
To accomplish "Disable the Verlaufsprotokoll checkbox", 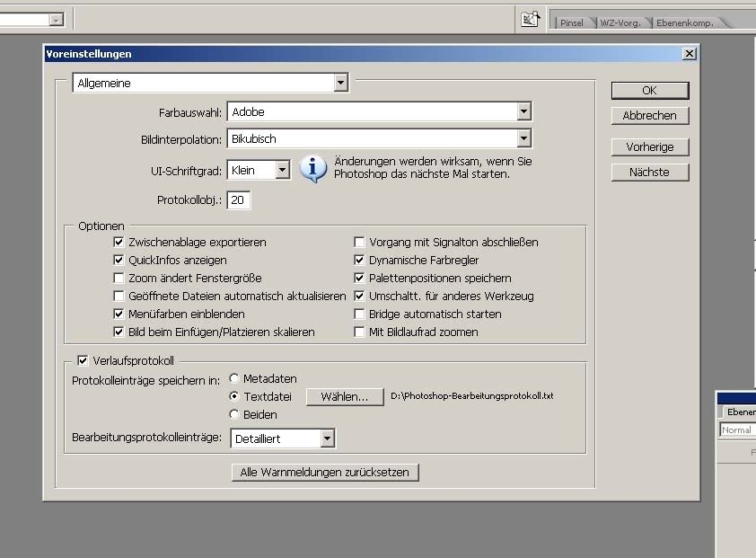I will click(84, 361).
